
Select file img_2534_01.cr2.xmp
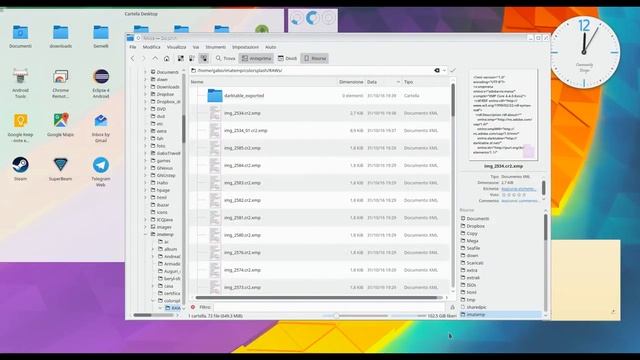point(245,131)
